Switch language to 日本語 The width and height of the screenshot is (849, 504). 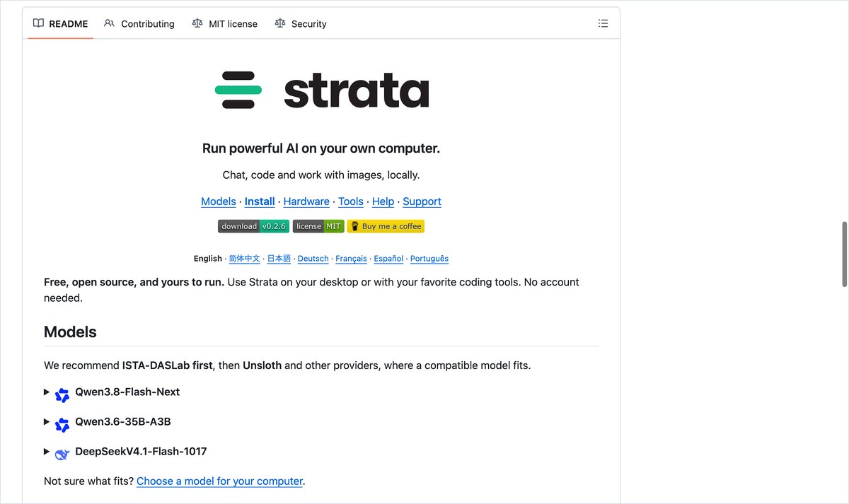tap(279, 259)
